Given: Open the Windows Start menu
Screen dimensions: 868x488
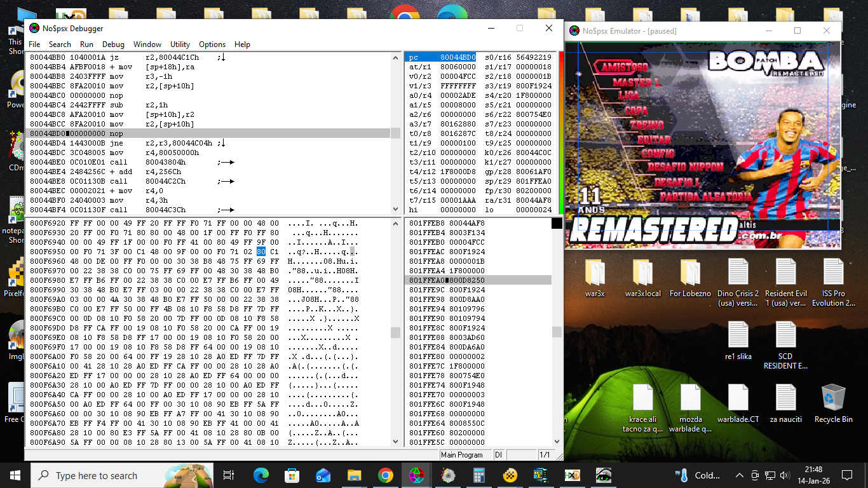Looking at the screenshot, I should [x=15, y=475].
